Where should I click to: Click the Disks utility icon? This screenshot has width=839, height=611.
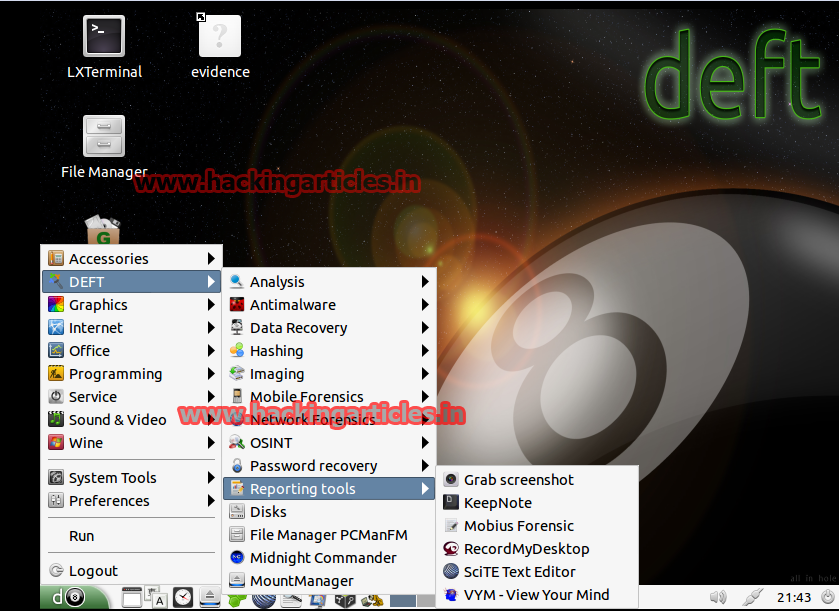237,511
